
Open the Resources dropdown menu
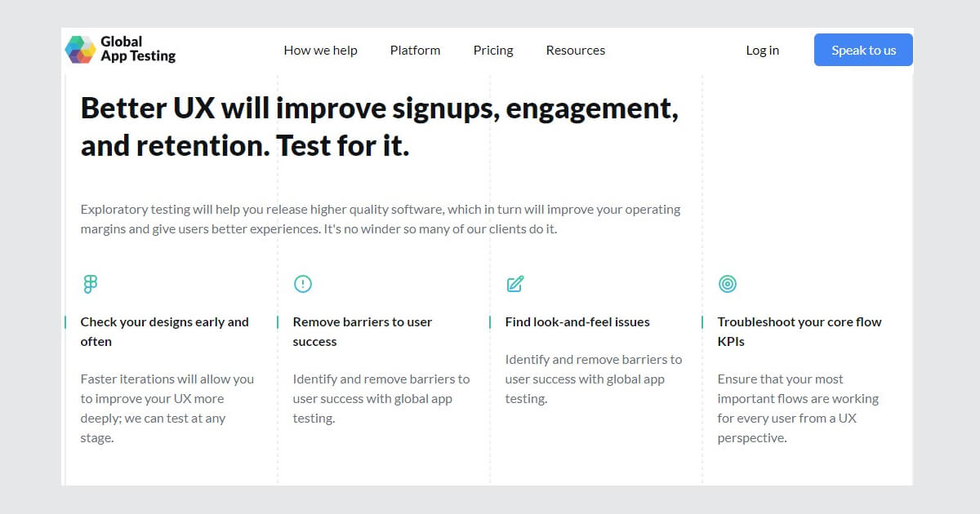(x=576, y=50)
